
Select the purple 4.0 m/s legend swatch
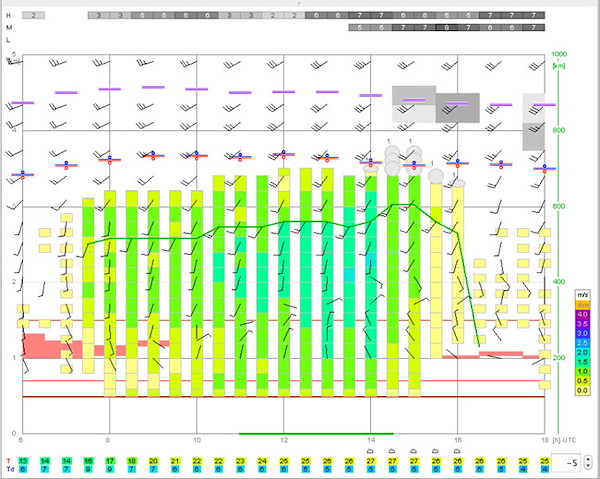[x=582, y=314]
